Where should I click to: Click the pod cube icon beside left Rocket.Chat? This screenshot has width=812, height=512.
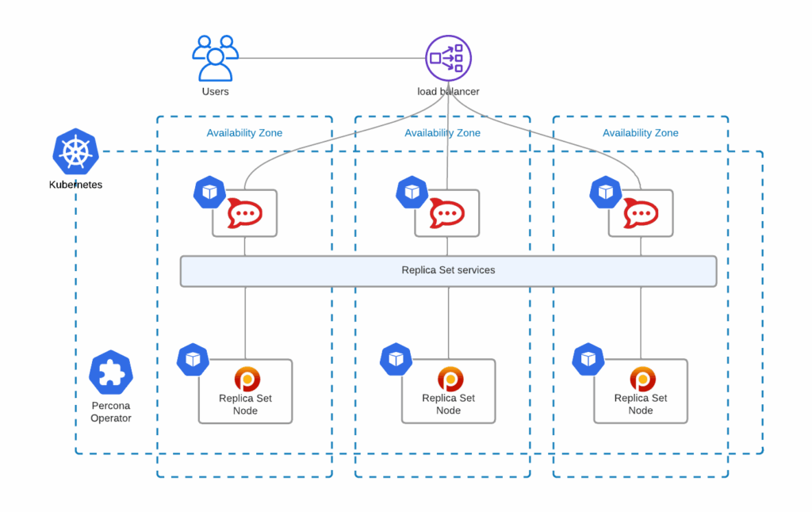click(210, 193)
